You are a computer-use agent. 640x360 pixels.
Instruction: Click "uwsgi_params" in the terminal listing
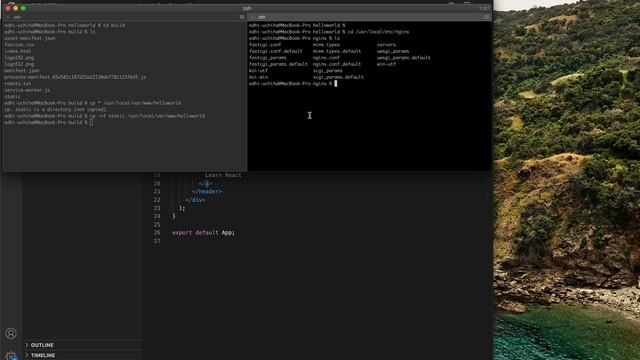point(393,51)
